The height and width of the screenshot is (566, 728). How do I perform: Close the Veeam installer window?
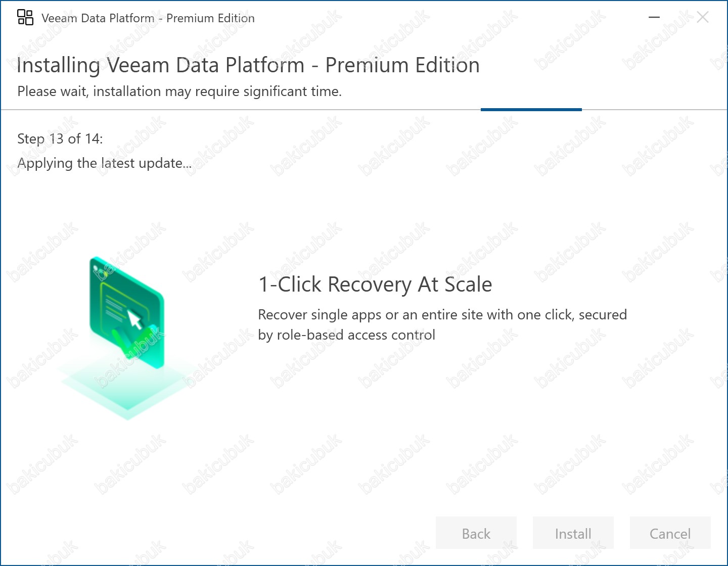(x=702, y=18)
